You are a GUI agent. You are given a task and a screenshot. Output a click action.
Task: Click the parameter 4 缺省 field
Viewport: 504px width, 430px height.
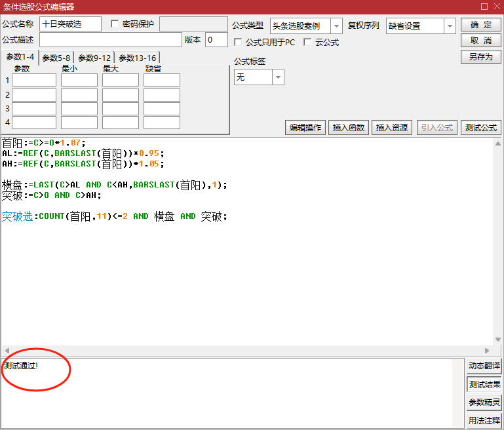(162, 123)
